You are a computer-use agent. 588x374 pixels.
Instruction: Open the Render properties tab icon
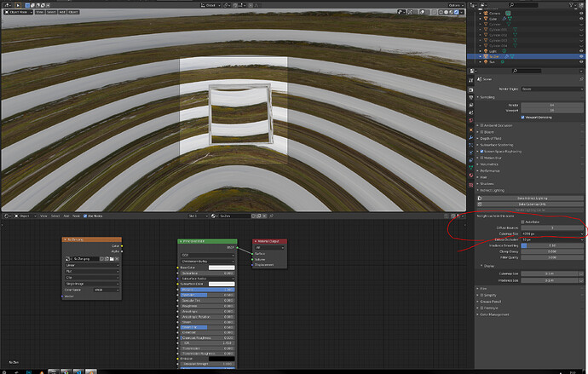pos(471,90)
